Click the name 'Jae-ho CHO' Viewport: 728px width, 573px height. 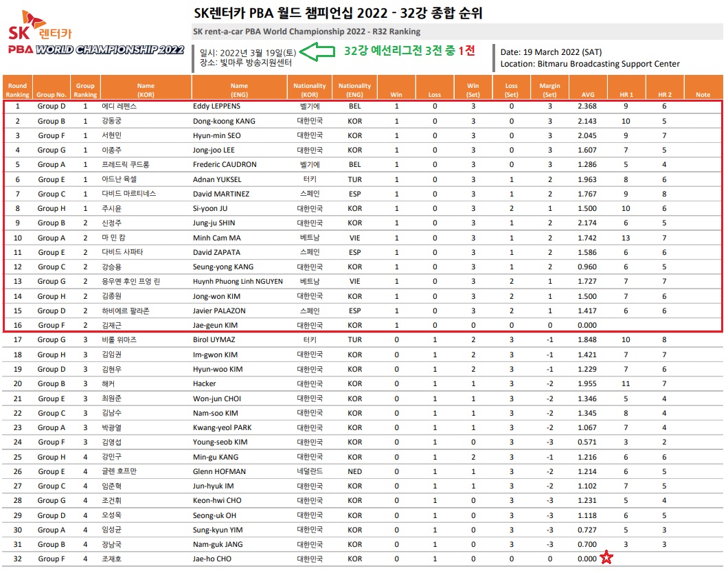click(212, 559)
